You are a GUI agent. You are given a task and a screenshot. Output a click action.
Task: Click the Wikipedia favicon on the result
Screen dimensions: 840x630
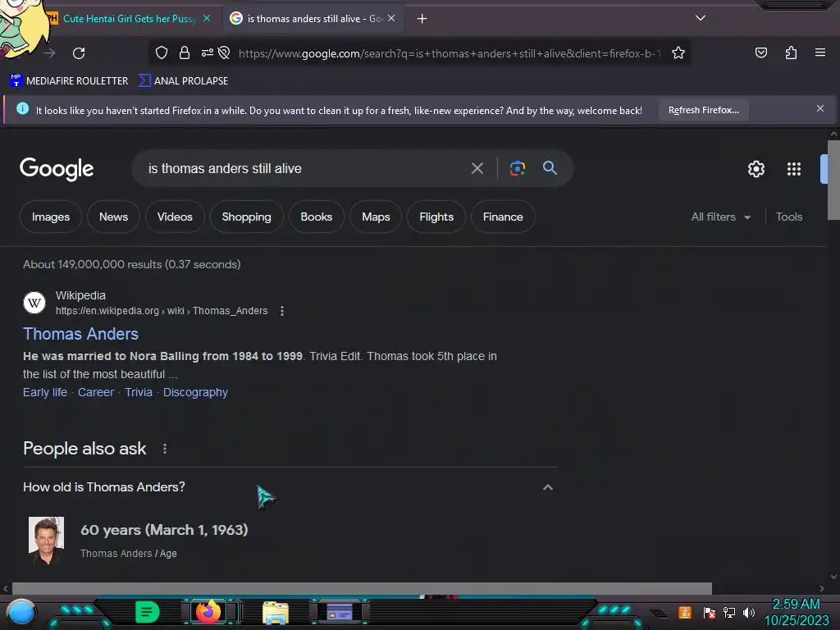(x=34, y=303)
